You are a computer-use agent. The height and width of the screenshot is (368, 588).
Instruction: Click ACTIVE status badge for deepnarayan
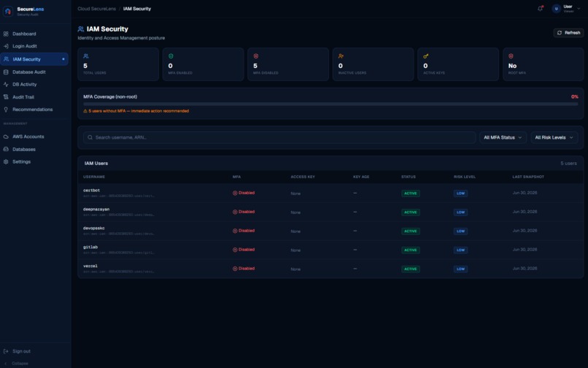point(411,212)
